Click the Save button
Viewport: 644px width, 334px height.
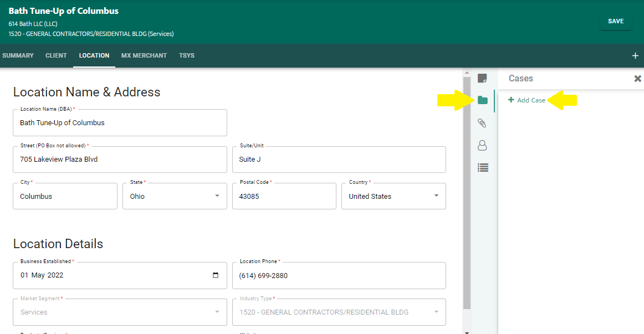coord(615,21)
